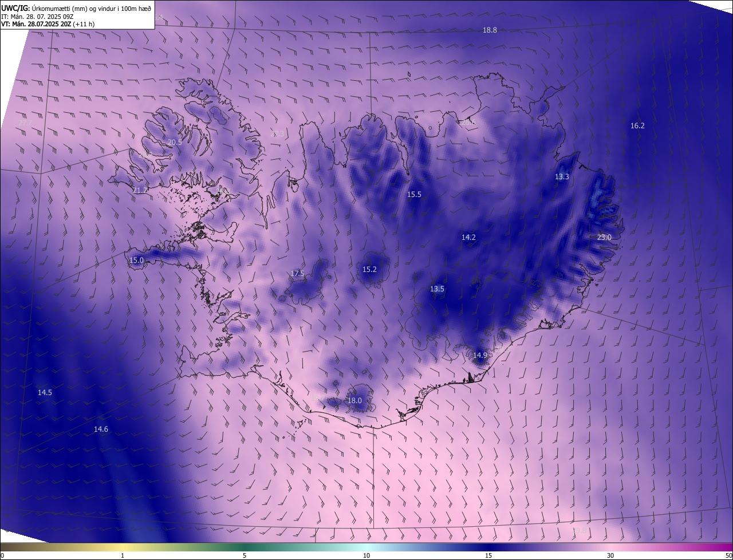Click the 15.5 value label
Viewport: 733px width, 560px height.
pos(414,195)
